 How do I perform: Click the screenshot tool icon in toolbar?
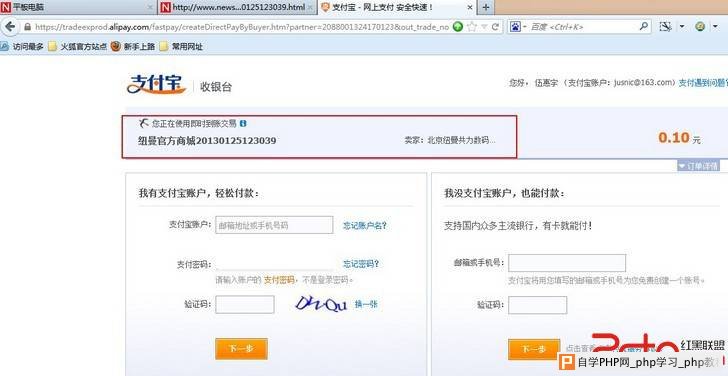pos(665,26)
